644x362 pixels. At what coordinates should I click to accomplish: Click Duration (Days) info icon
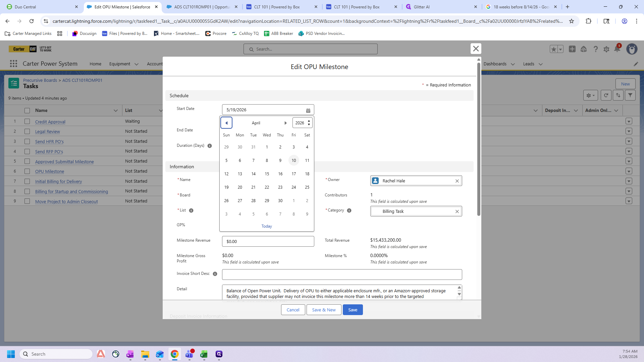[x=210, y=146]
